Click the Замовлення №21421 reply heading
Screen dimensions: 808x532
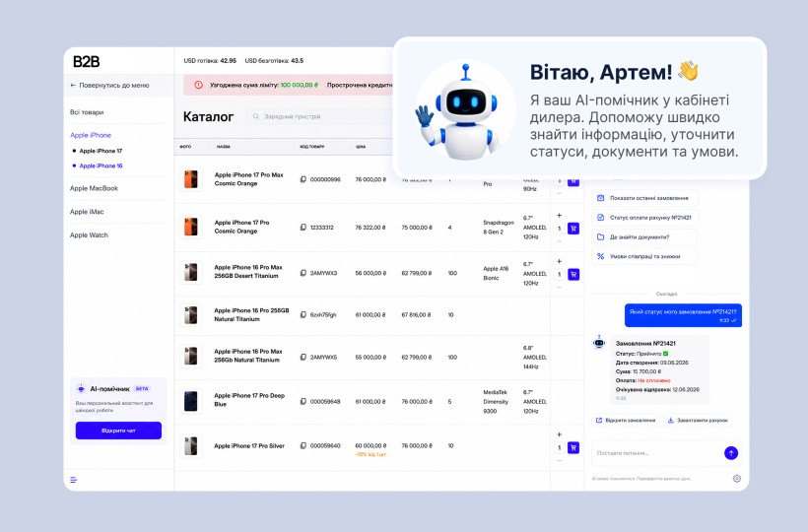point(645,344)
